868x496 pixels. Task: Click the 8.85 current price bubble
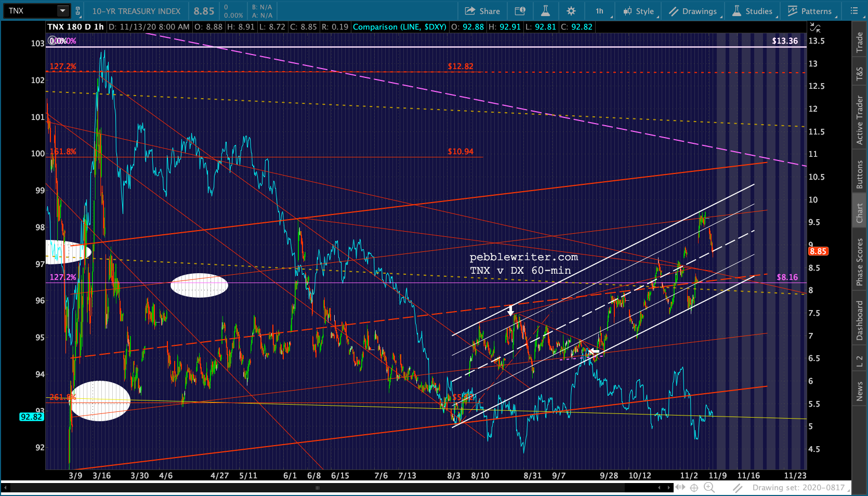point(818,251)
